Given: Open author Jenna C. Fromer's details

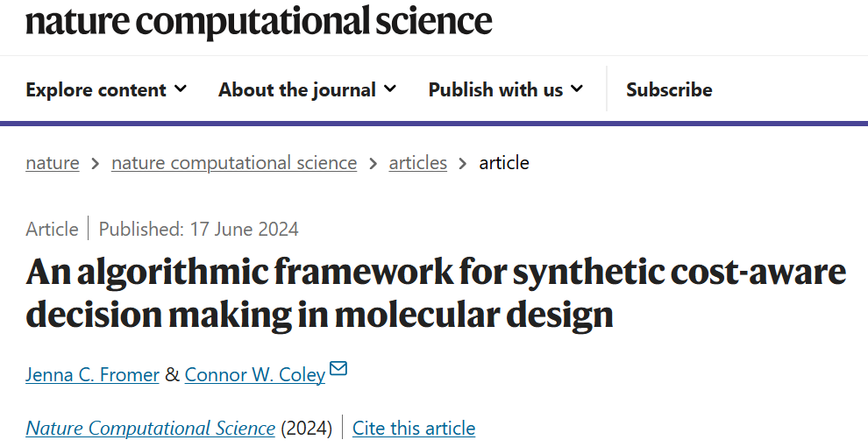Looking at the screenshot, I should [93, 374].
